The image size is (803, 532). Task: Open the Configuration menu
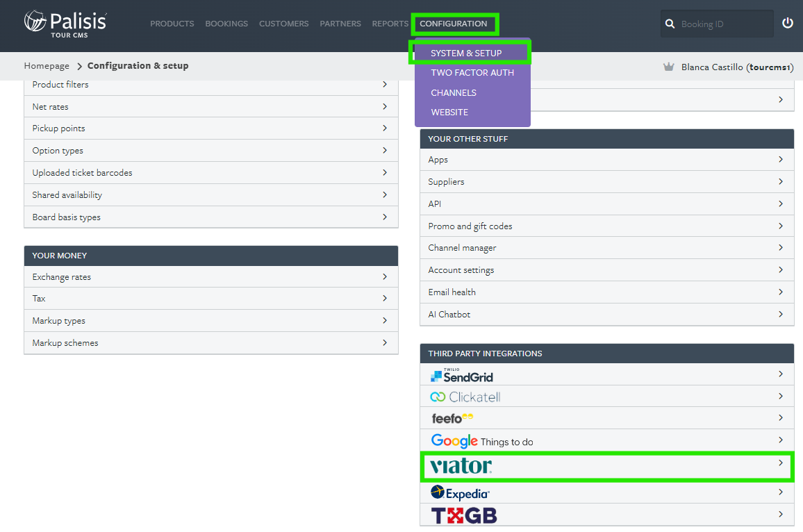tap(453, 24)
